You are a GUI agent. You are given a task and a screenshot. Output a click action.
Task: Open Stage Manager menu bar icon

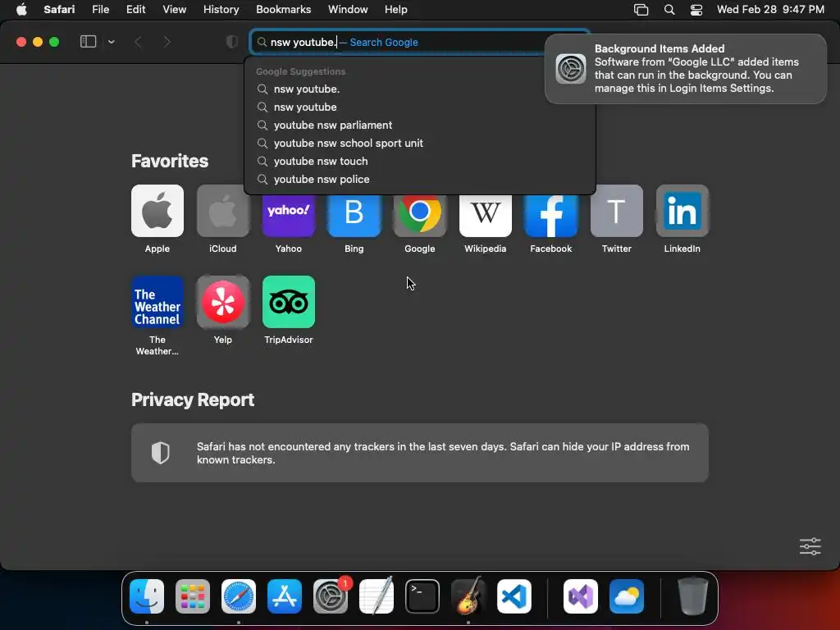(641, 10)
